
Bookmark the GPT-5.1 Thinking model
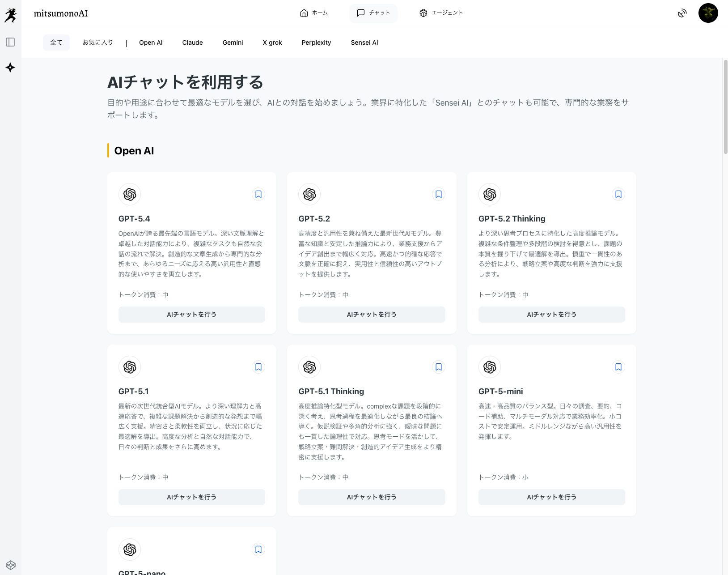pos(439,367)
